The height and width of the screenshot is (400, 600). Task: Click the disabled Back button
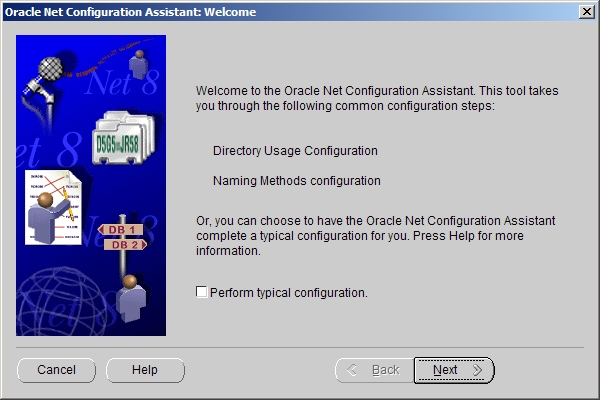(x=375, y=370)
